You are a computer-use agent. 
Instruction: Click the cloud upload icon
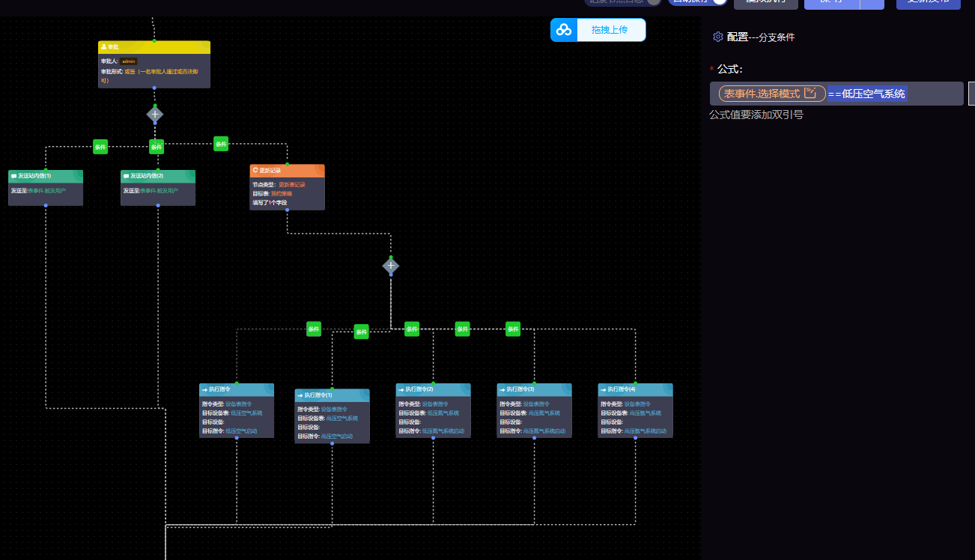[x=564, y=30]
